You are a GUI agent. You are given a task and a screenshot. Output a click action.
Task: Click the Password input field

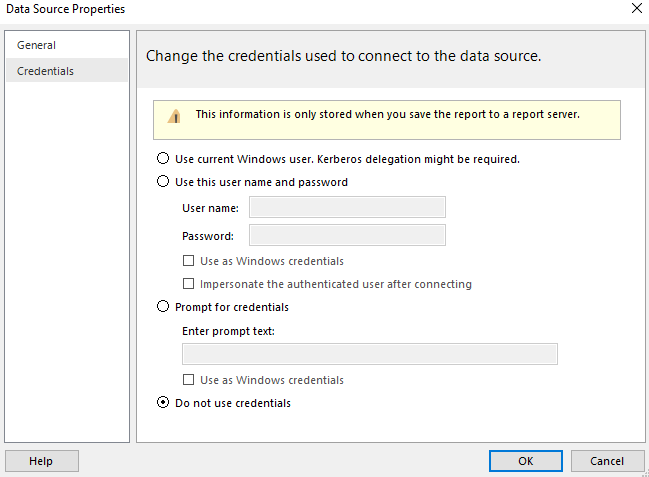[x=347, y=235]
